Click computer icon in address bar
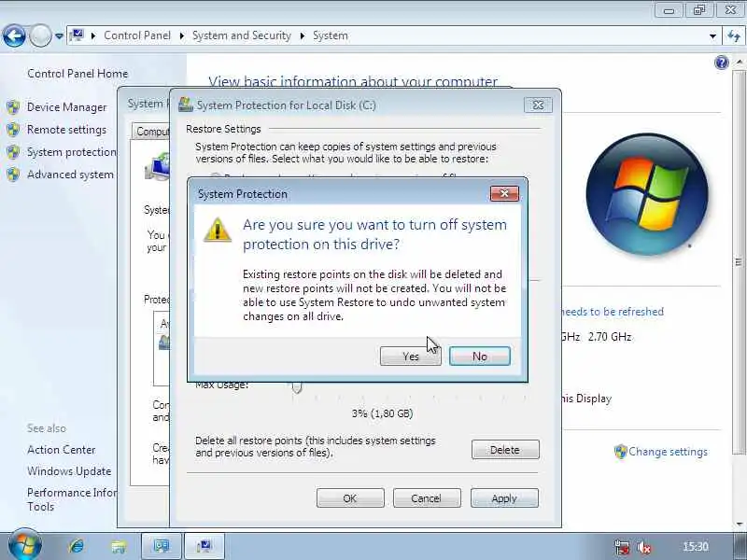 click(77, 35)
